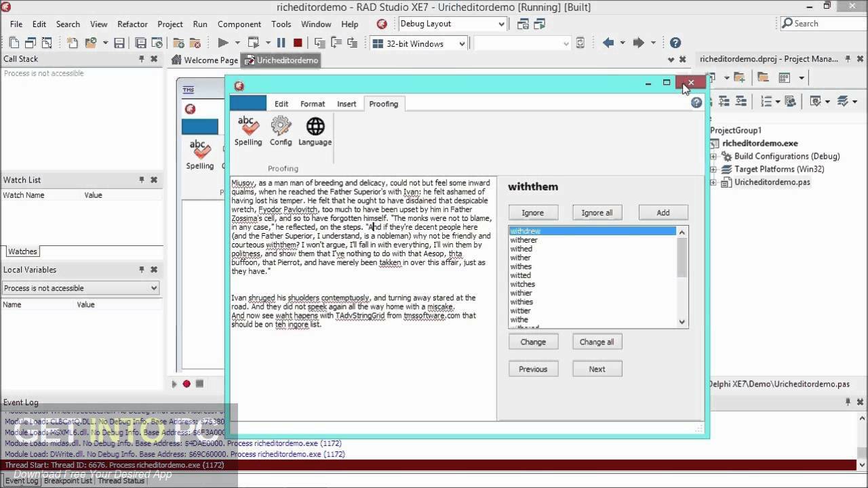The width and height of the screenshot is (868, 488).
Task: Click the New Items icon in the IDE toolbar
Action: point(73,43)
